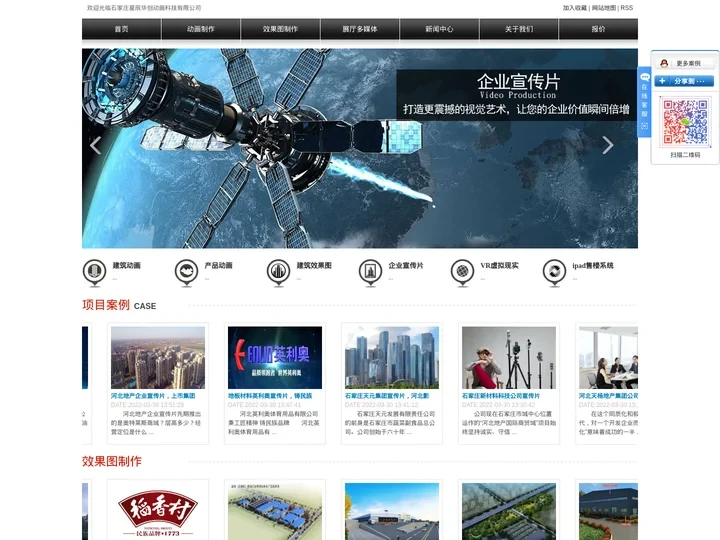Click the QQ penguin icon in sidebar
The image size is (720, 540).
click(664, 63)
